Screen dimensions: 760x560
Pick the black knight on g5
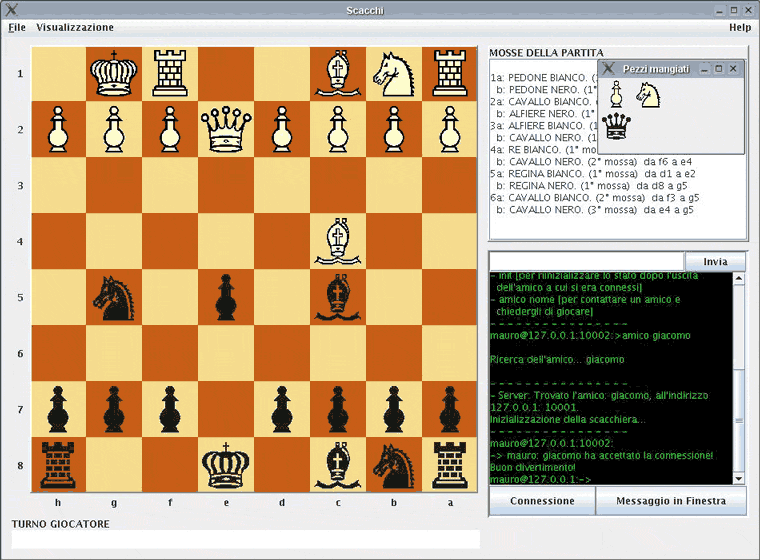[x=113, y=297]
